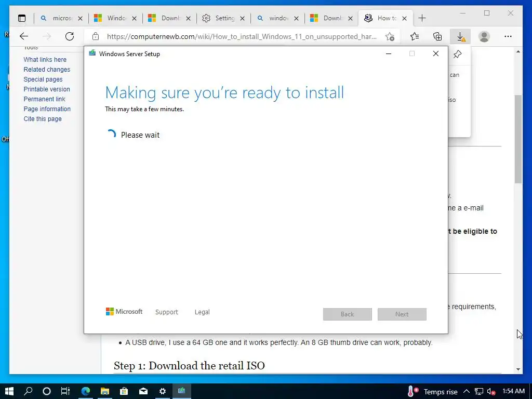Go back in Edge
Screen dimensions: 532x399
24,36
